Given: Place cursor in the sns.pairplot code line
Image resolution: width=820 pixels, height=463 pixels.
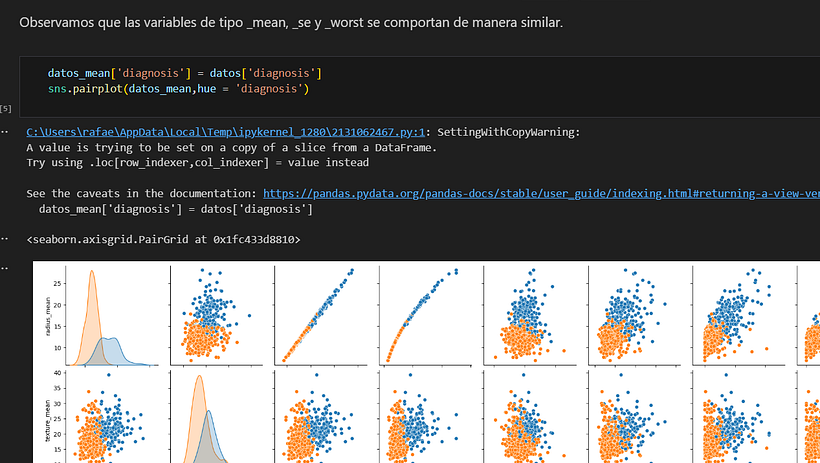Looking at the screenshot, I should [178, 89].
